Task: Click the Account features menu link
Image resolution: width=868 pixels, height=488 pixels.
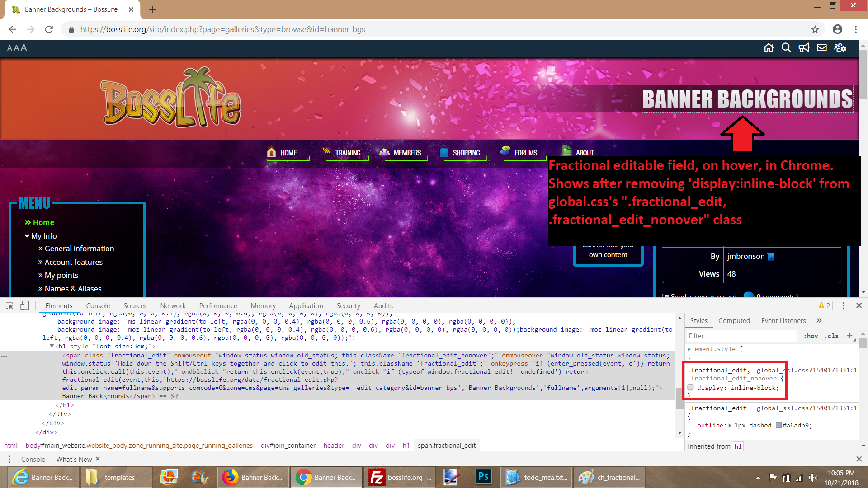Action: pos(73,262)
